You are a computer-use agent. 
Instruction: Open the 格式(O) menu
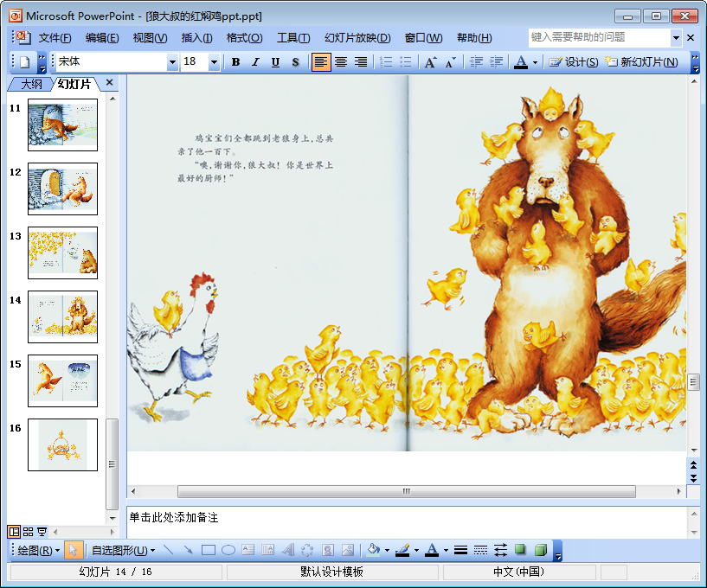pos(244,38)
